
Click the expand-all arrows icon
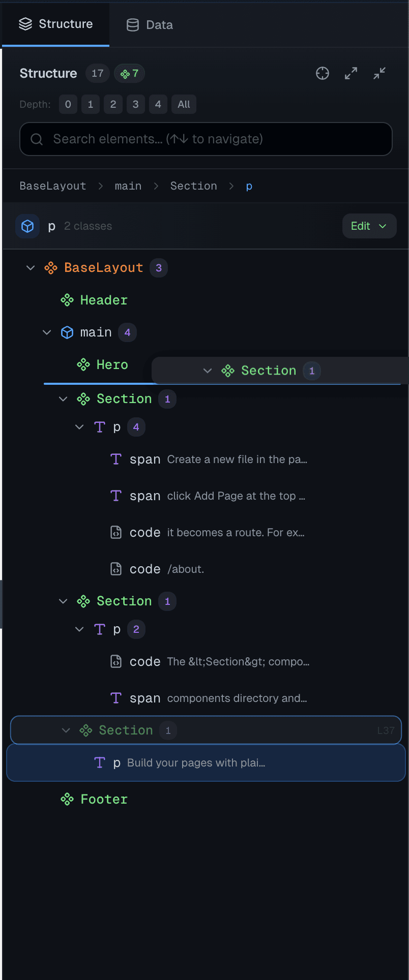tap(350, 73)
